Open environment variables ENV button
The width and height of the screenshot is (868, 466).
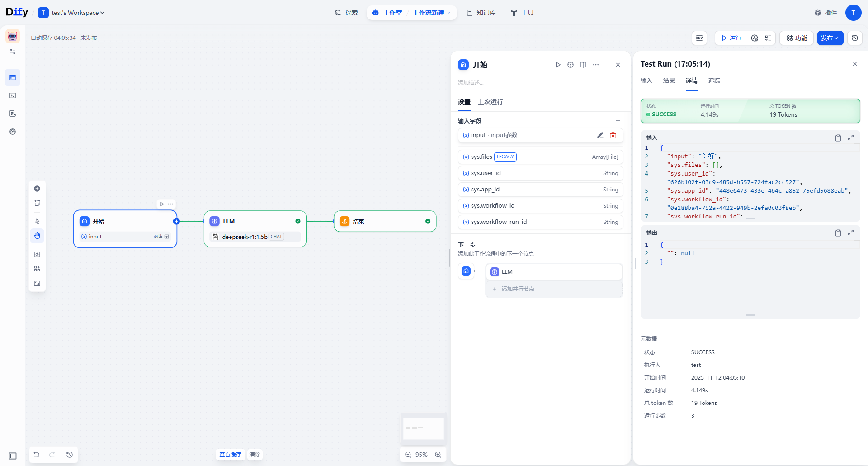699,38
